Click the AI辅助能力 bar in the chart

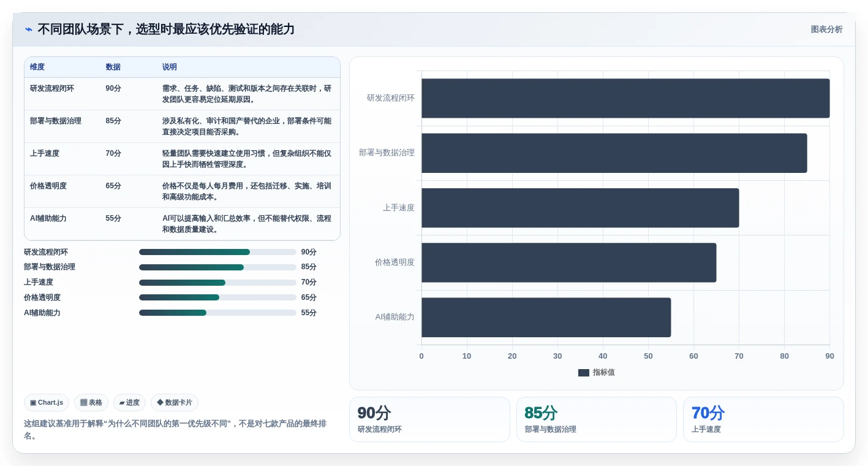[x=546, y=317]
